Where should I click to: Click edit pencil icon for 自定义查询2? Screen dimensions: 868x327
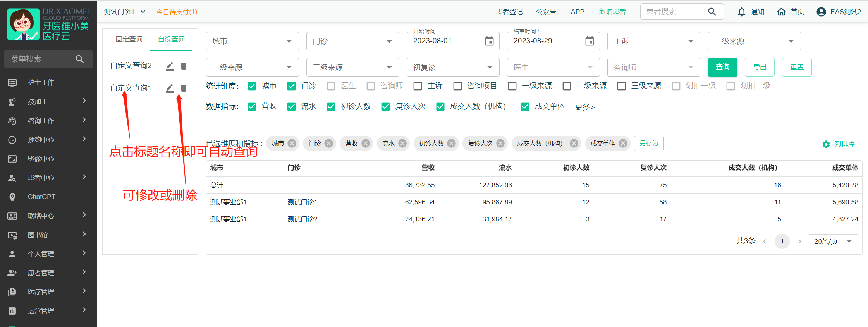click(170, 67)
